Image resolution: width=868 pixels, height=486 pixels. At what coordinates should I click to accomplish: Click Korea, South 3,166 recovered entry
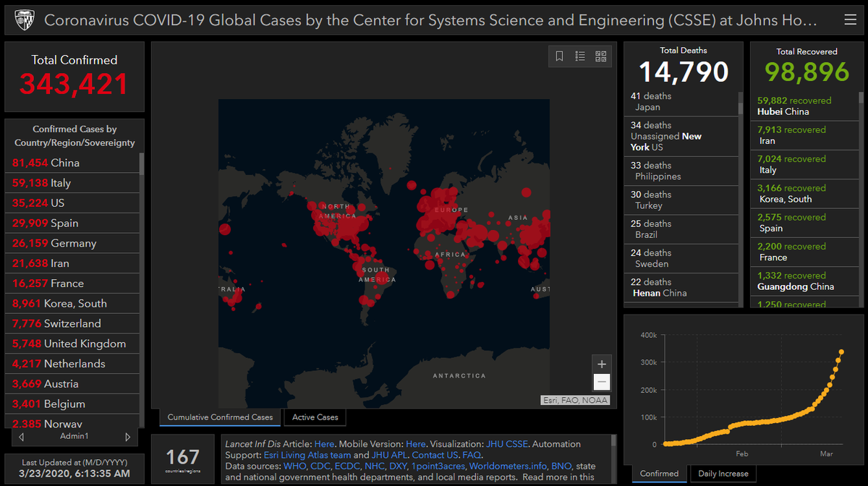804,194
